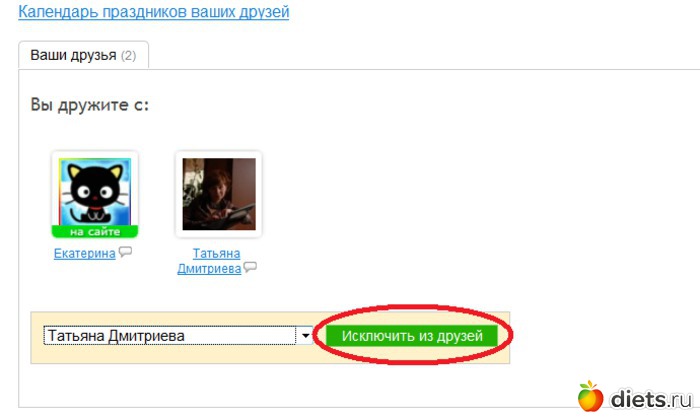Switch to the 'Ваши друзья' tab

(83, 55)
